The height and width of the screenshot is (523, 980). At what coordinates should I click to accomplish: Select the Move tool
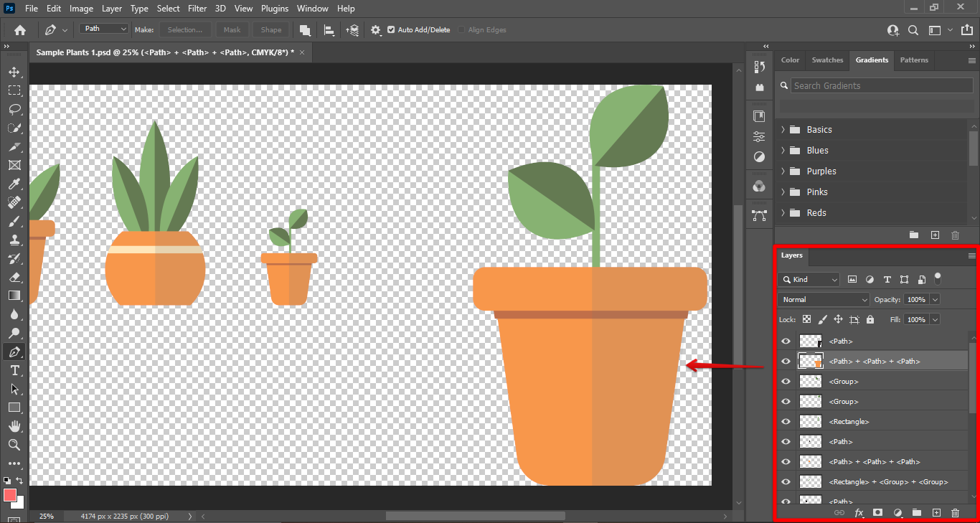(14, 72)
